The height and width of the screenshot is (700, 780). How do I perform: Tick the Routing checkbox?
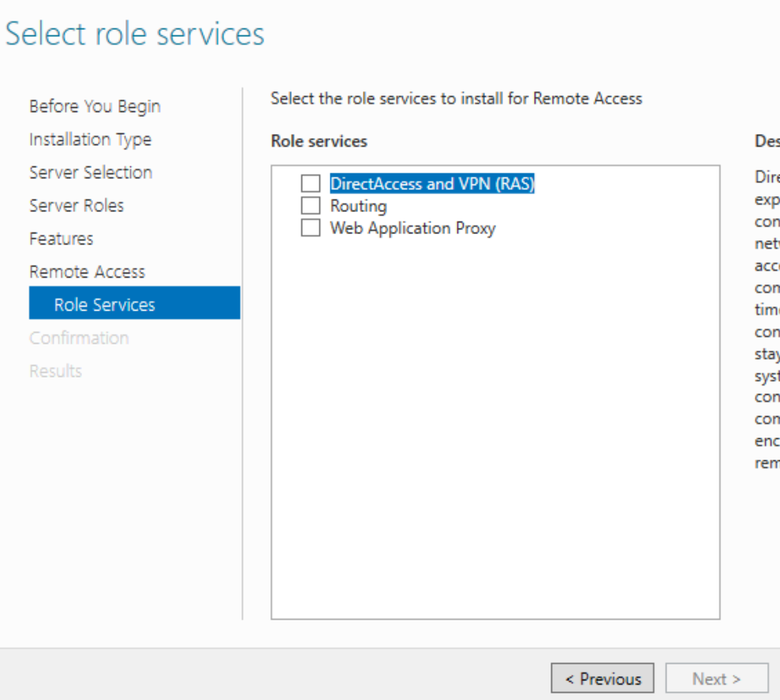pos(311,206)
